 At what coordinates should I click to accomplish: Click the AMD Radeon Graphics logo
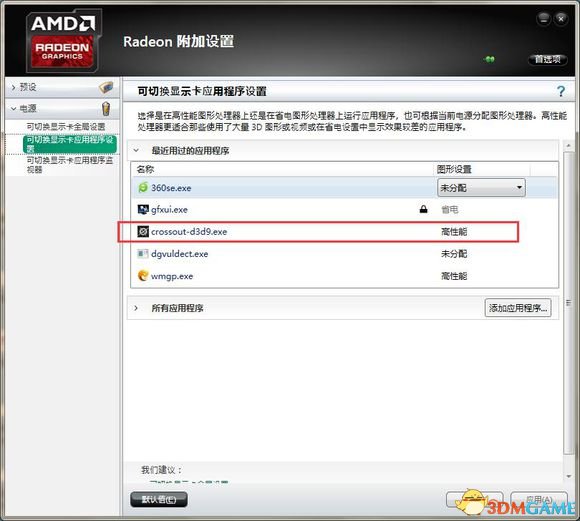[63, 41]
